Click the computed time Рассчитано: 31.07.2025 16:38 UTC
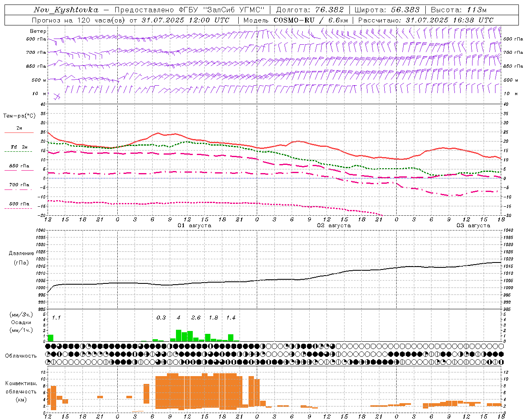 [426, 20]
